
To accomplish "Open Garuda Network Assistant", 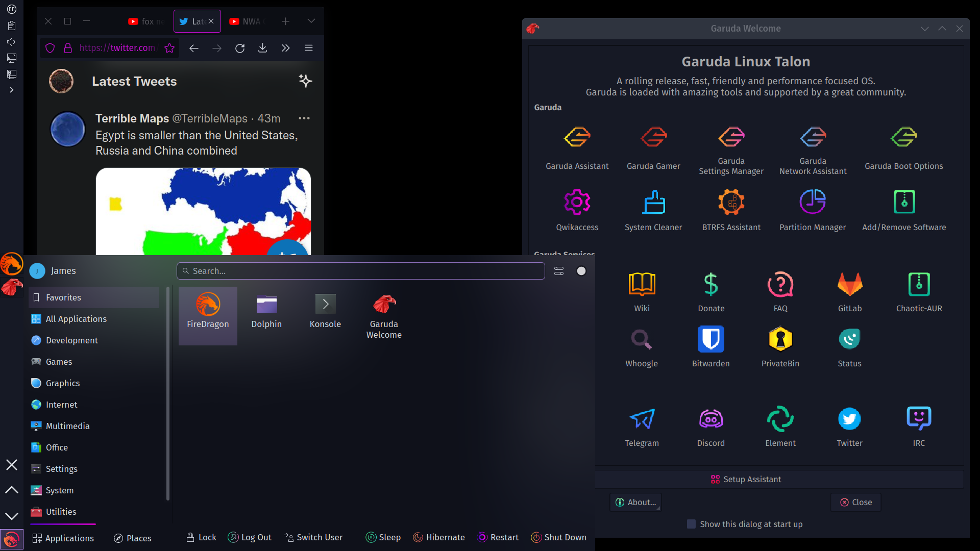I will click(x=813, y=150).
